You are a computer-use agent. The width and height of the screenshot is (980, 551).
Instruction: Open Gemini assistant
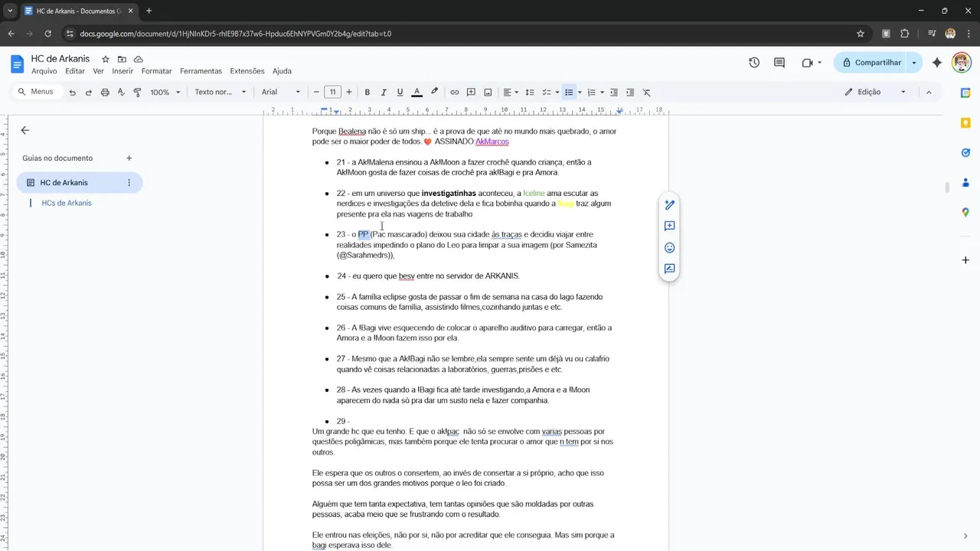(937, 63)
